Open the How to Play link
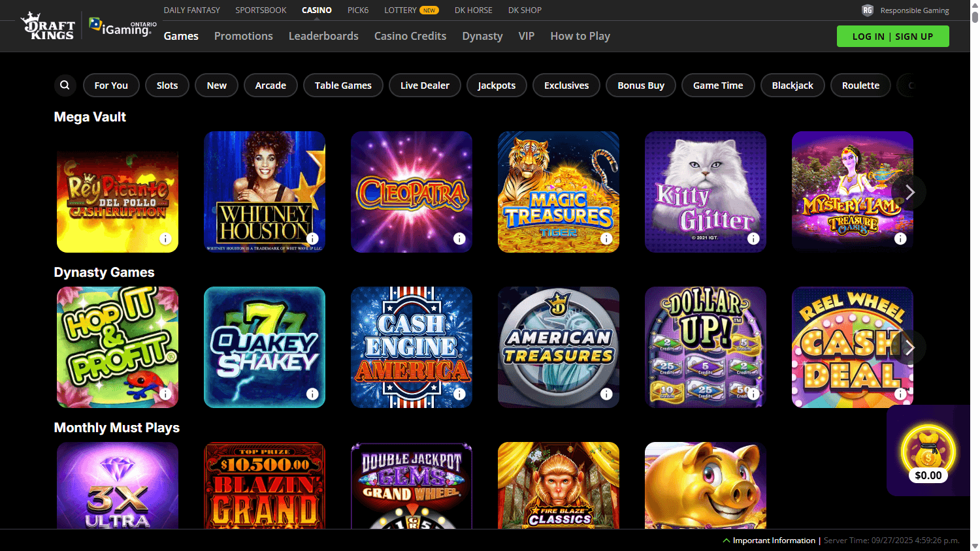 click(580, 36)
